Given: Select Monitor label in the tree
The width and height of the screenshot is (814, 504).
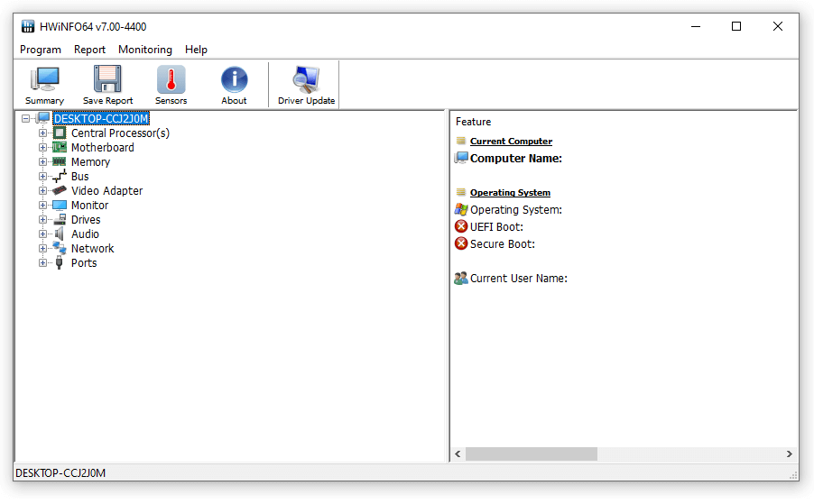Looking at the screenshot, I should pos(90,206).
